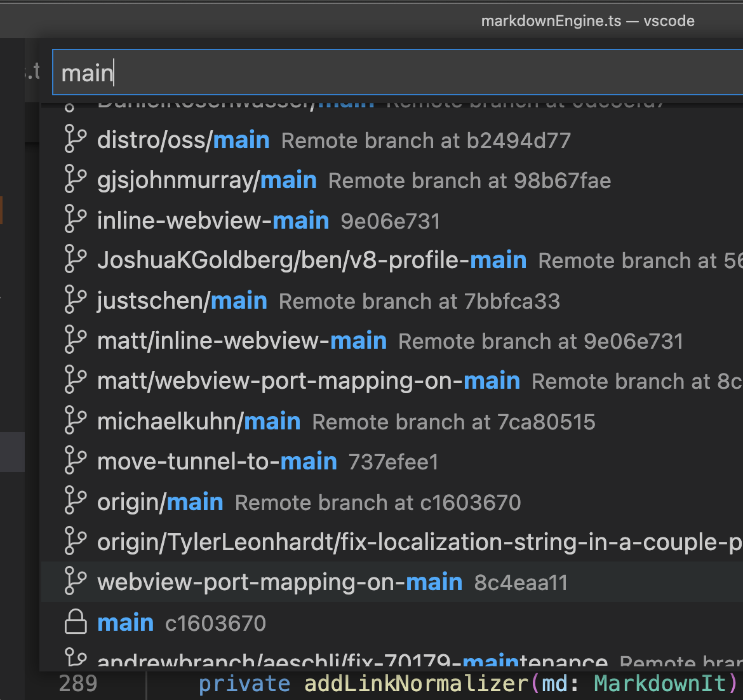Click the branch icon beside JoshuaKGoldberg/ben/v8-profile-main
The height and width of the screenshot is (700, 743).
[x=76, y=259]
